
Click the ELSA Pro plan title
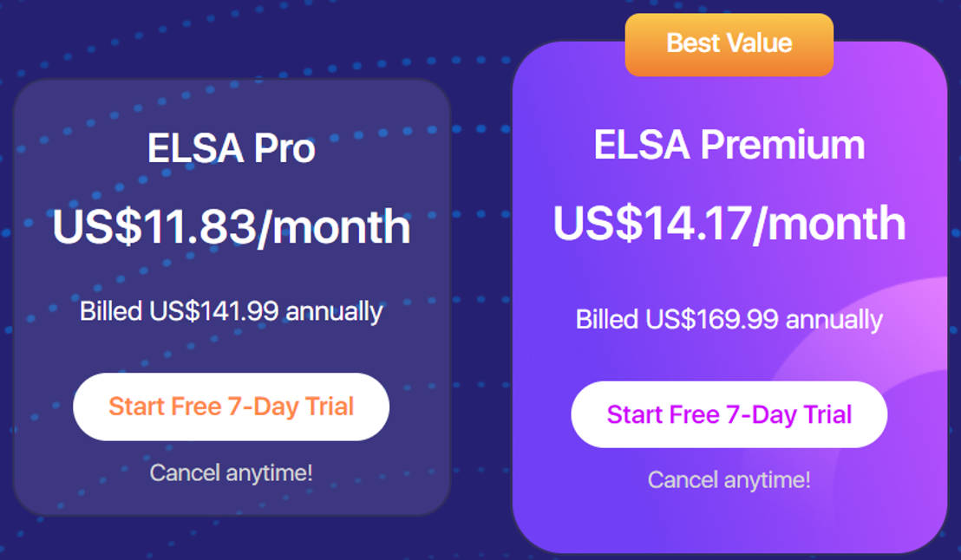[232, 147]
